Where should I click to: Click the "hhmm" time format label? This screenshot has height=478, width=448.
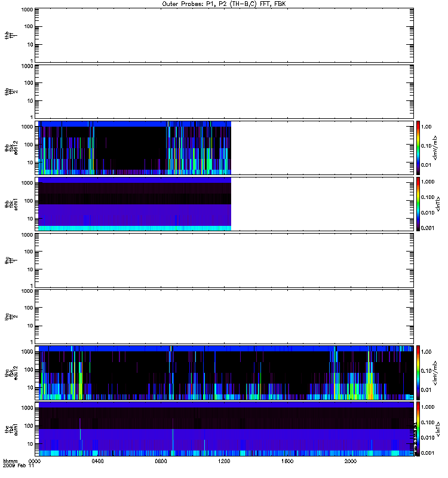(x=10, y=461)
